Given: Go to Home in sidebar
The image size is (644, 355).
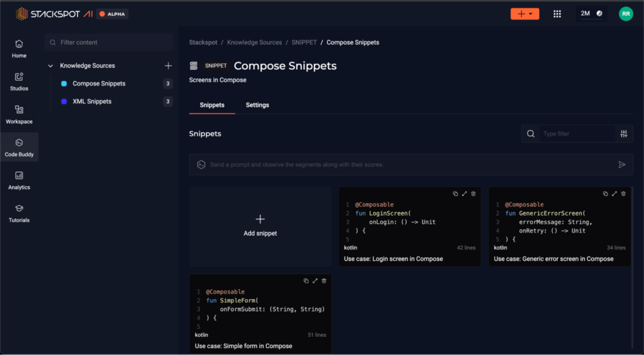Looking at the screenshot, I should [19, 49].
